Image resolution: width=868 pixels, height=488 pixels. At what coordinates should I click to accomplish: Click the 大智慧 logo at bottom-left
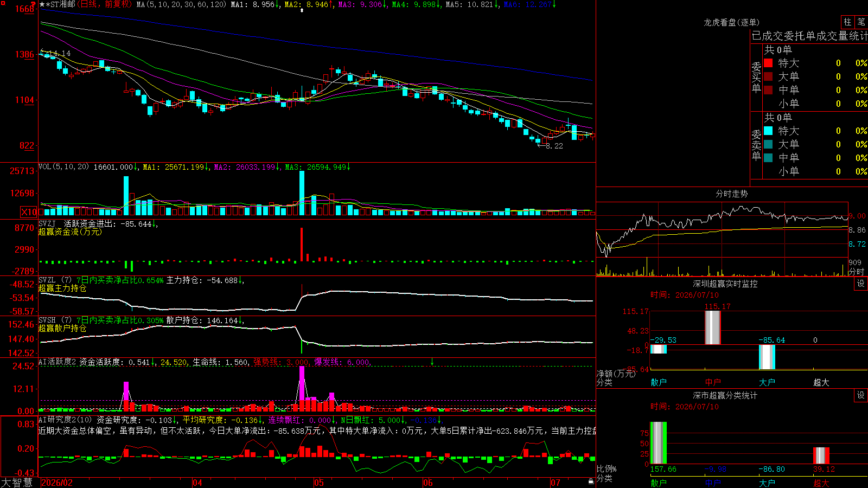point(17,483)
